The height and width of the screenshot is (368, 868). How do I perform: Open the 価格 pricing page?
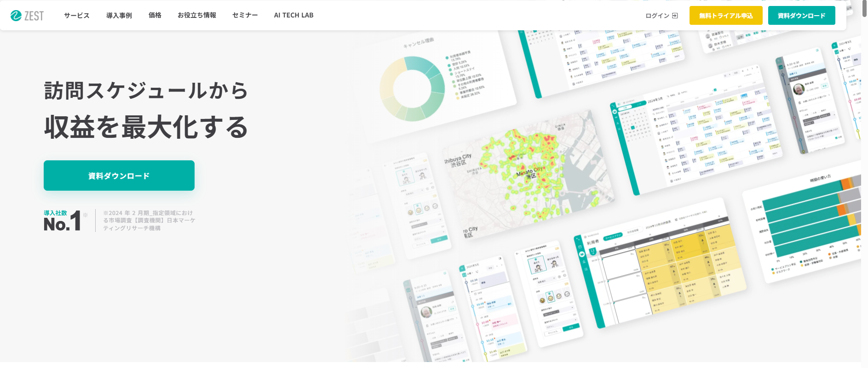click(155, 16)
